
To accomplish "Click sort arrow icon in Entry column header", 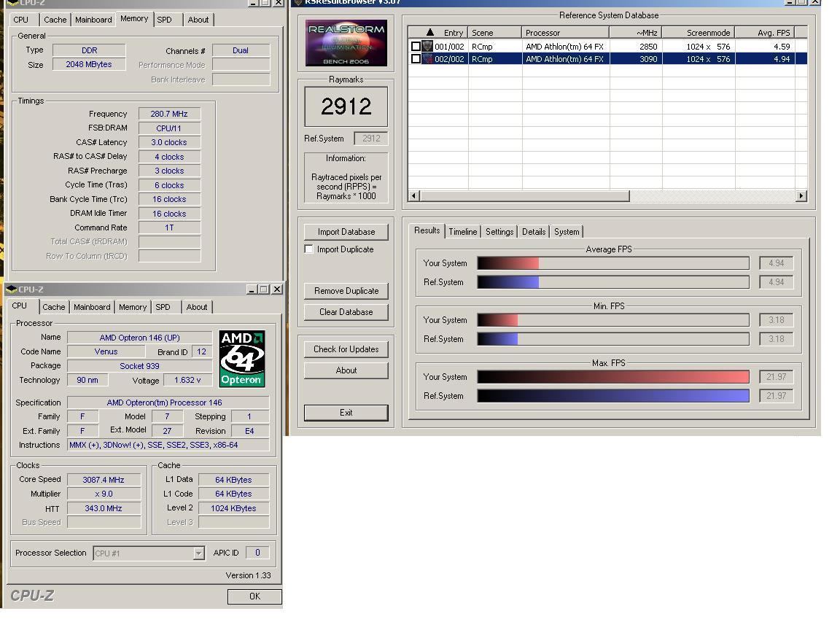I will point(429,32).
